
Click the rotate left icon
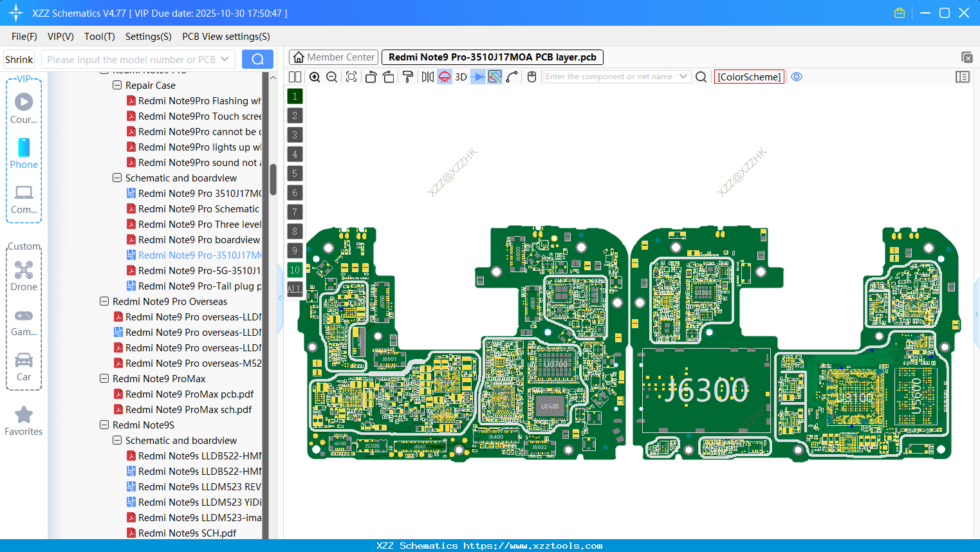pyautogui.click(x=371, y=77)
